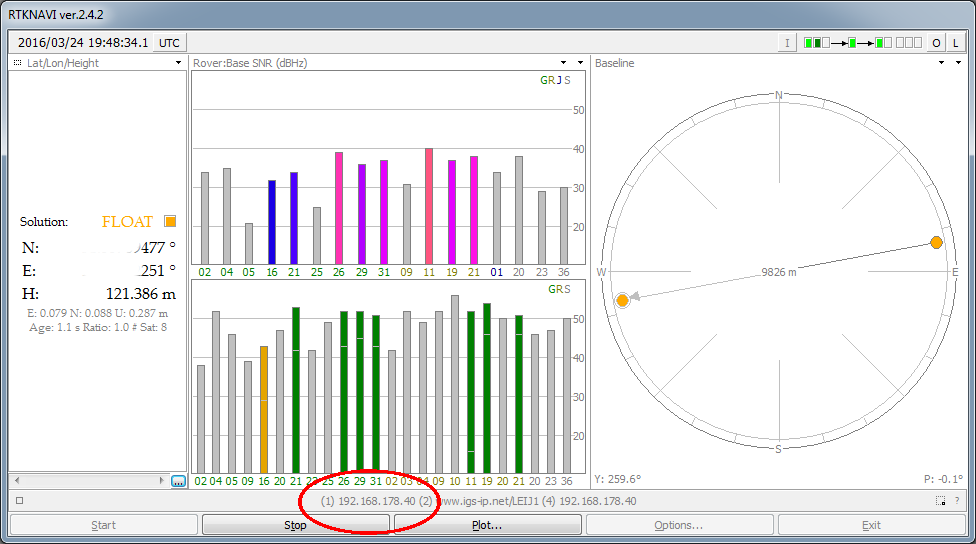Open the Plot... window

[487, 525]
